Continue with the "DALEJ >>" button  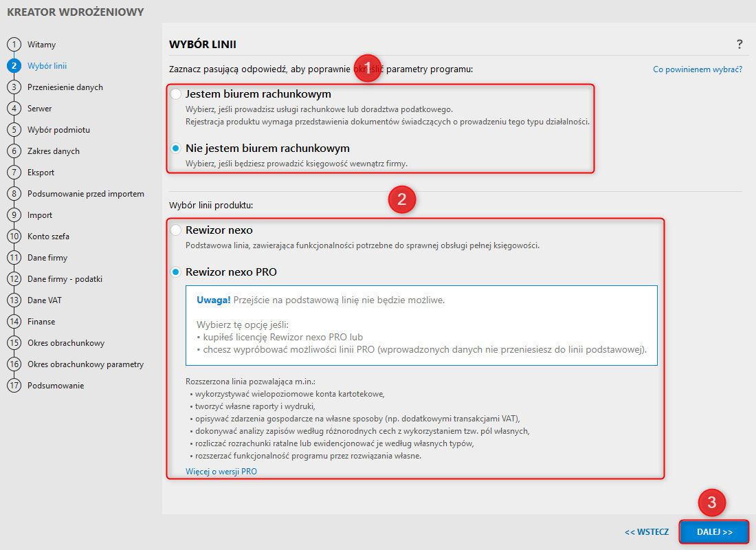715,532
